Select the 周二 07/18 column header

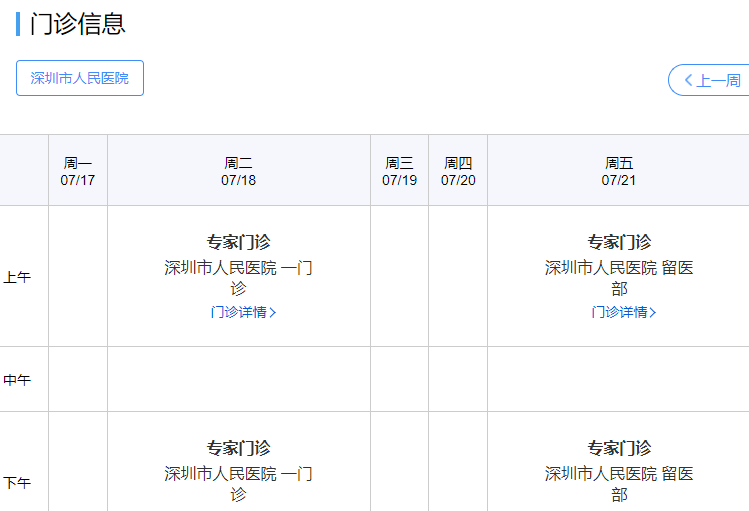[238, 171]
